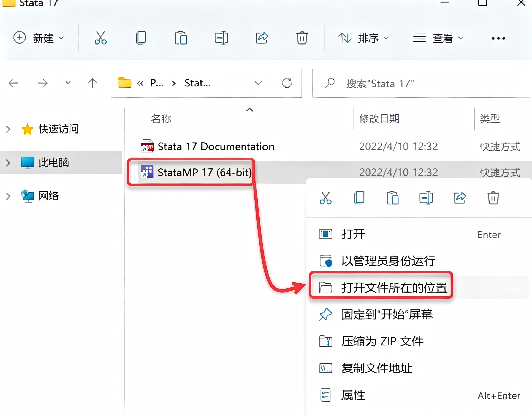Image resolution: width=532 pixels, height=415 pixels.
Task: Expand the 网络 tree node
Action: pyautogui.click(x=8, y=196)
